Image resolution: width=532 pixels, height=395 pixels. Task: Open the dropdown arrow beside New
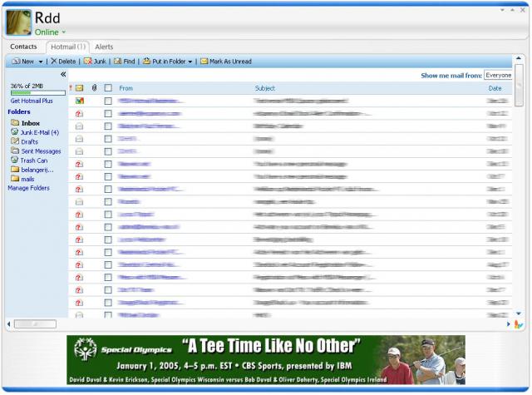click(41, 62)
